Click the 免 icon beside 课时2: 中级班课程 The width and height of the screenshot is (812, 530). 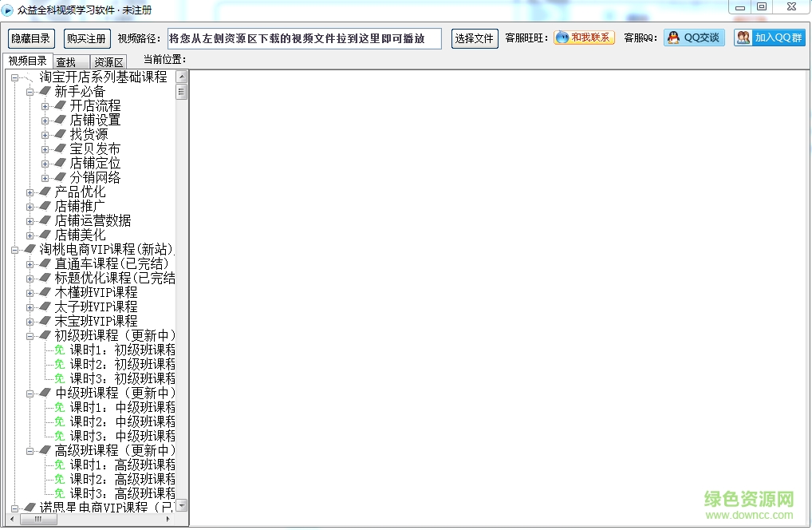point(58,421)
